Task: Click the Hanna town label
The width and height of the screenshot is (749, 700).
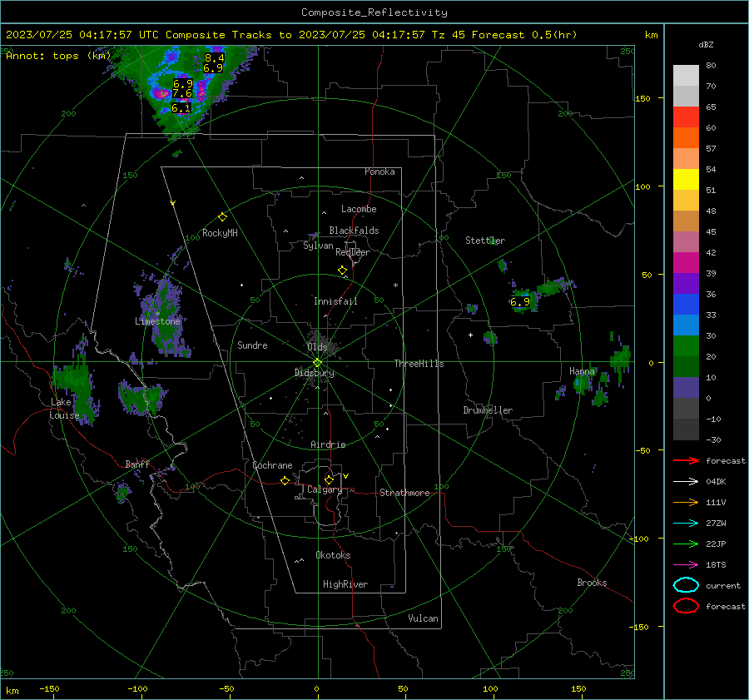Action: [x=582, y=371]
